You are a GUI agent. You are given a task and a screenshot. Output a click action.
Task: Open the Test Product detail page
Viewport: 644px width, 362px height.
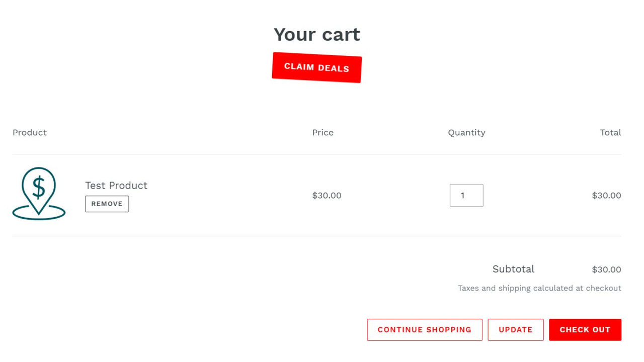[x=116, y=186]
